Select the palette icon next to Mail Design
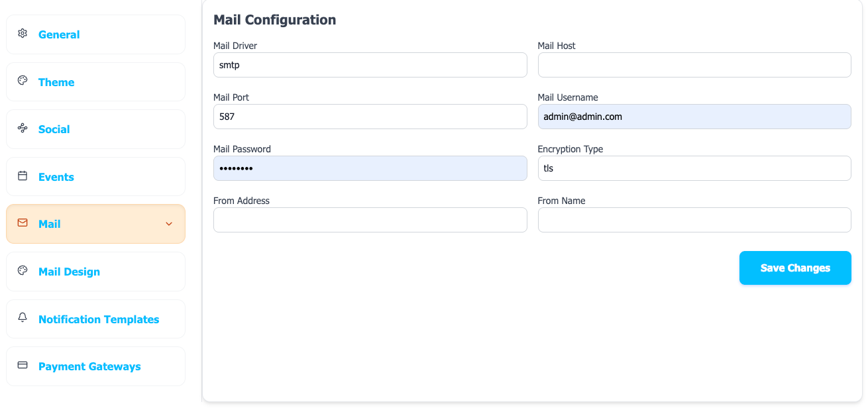 click(x=22, y=270)
